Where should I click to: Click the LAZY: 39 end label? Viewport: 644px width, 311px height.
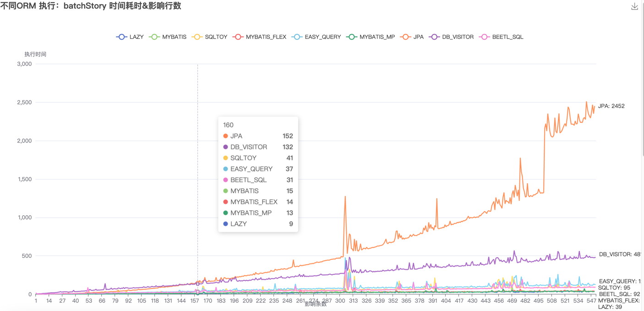610,307
